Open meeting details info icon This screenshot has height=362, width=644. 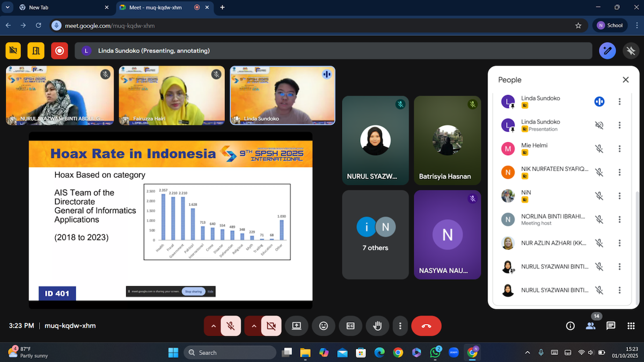click(x=570, y=325)
